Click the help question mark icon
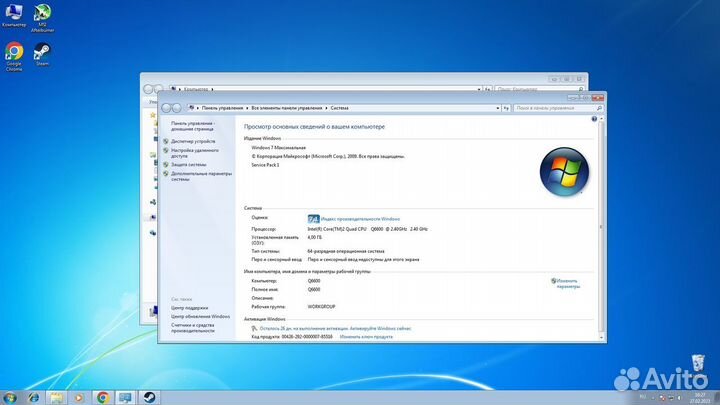This screenshot has width=720, height=405. coord(594,119)
